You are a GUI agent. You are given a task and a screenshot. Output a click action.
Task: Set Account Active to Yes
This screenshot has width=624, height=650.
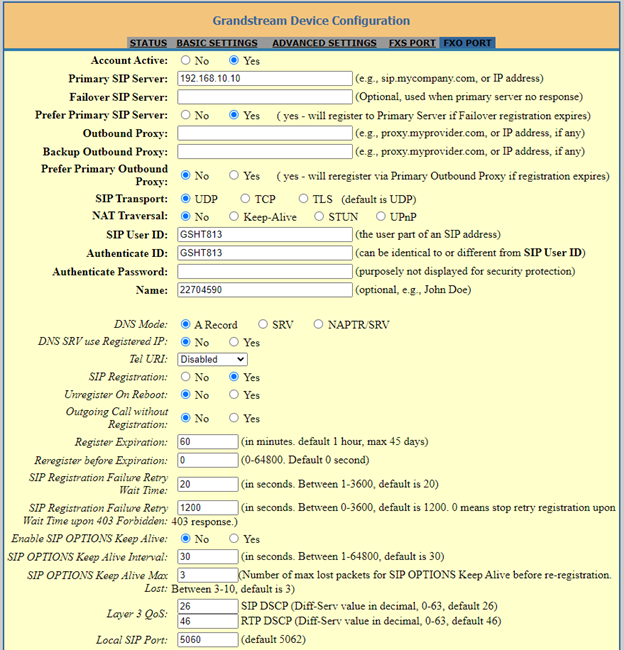click(x=234, y=61)
